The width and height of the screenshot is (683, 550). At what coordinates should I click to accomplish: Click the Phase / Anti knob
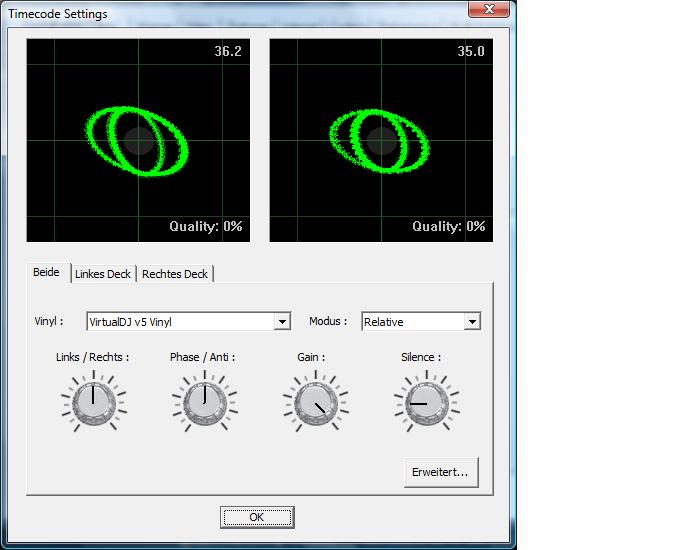[205, 404]
